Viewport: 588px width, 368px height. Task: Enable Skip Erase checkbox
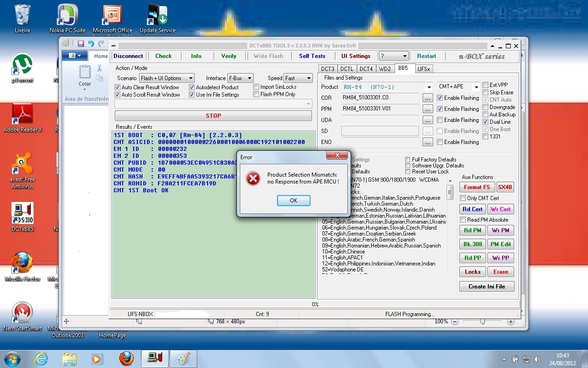coord(486,92)
